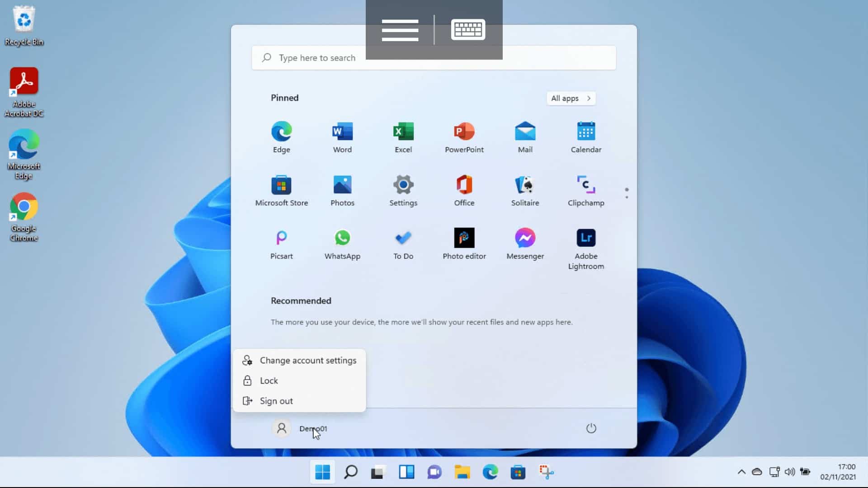Click the Type here to search box

[x=434, y=58]
